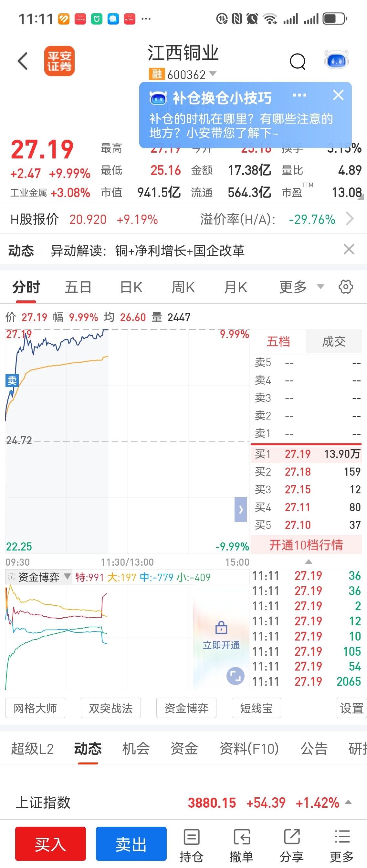
Task: Tap the alarm clock status icon
Action: tap(252, 18)
